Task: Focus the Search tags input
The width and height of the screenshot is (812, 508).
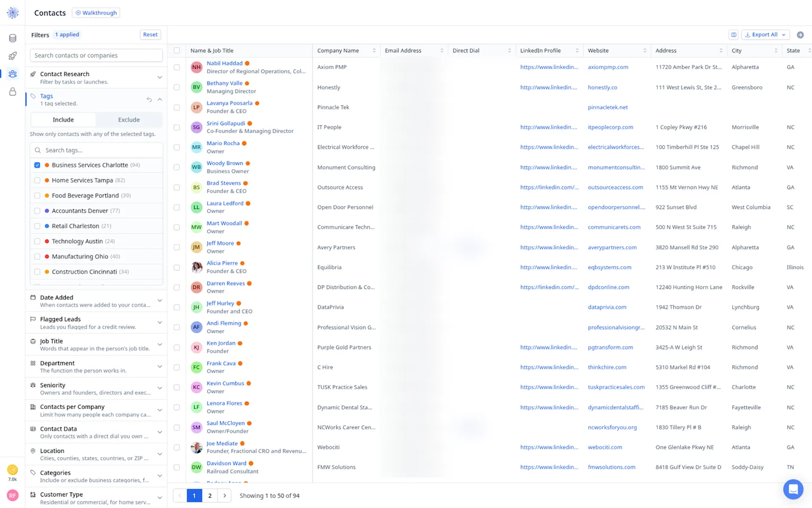Action: tap(96, 150)
